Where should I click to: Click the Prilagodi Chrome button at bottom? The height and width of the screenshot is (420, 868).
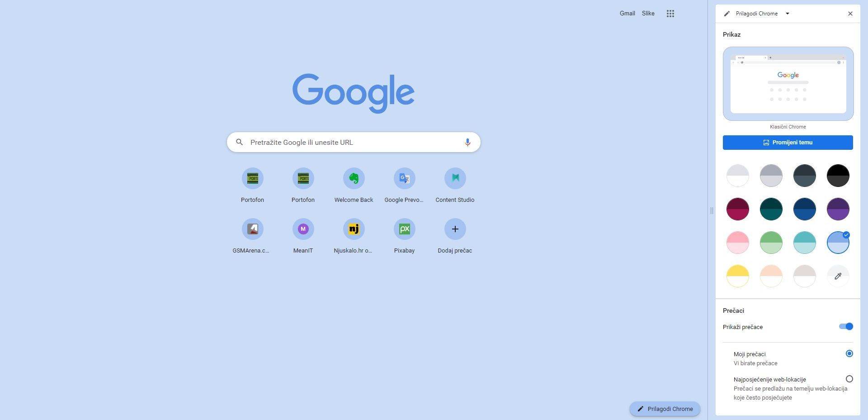pyautogui.click(x=665, y=409)
